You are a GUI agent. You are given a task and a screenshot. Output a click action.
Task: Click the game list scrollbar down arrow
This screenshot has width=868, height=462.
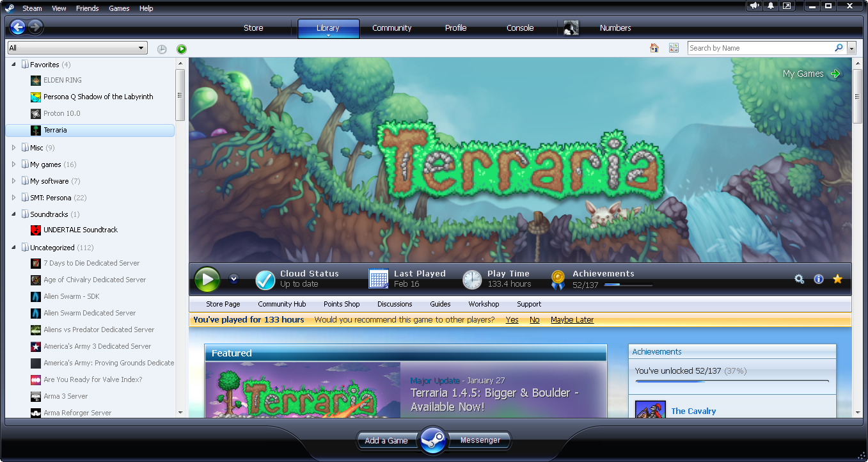pos(180,413)
